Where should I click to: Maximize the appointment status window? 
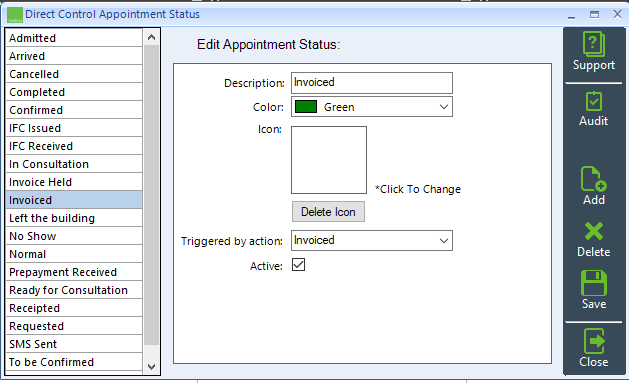click(x=595, y=15)
